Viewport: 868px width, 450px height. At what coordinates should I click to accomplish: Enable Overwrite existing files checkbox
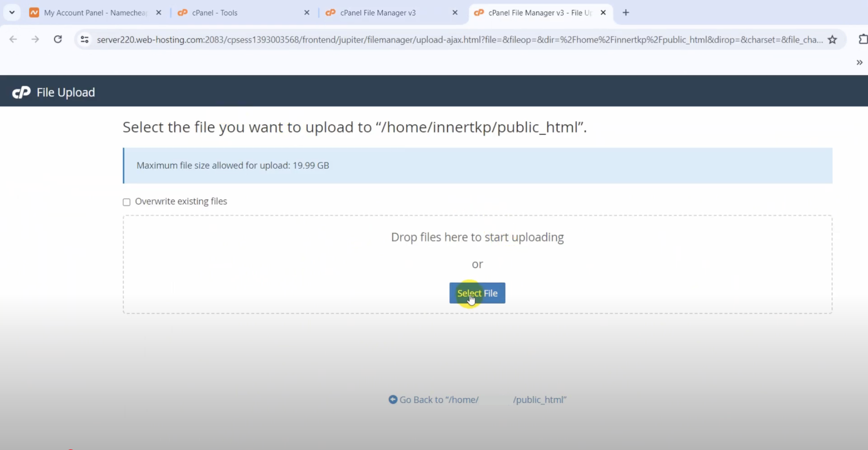click(127, 202)
